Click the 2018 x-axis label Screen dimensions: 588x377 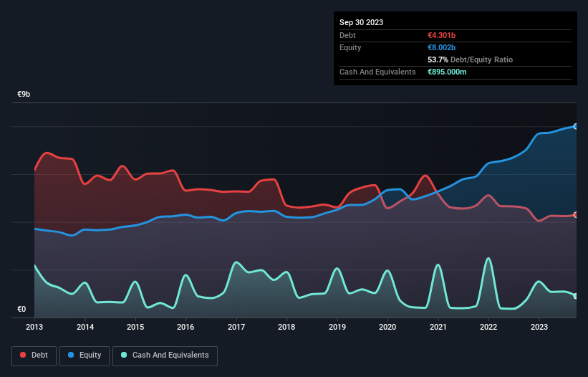[x=286, y=327]
